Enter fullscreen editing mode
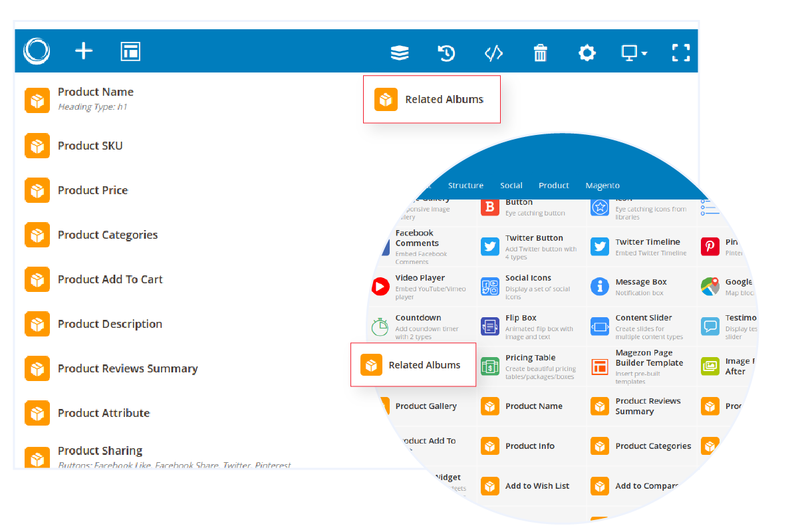 pos(681,53)
